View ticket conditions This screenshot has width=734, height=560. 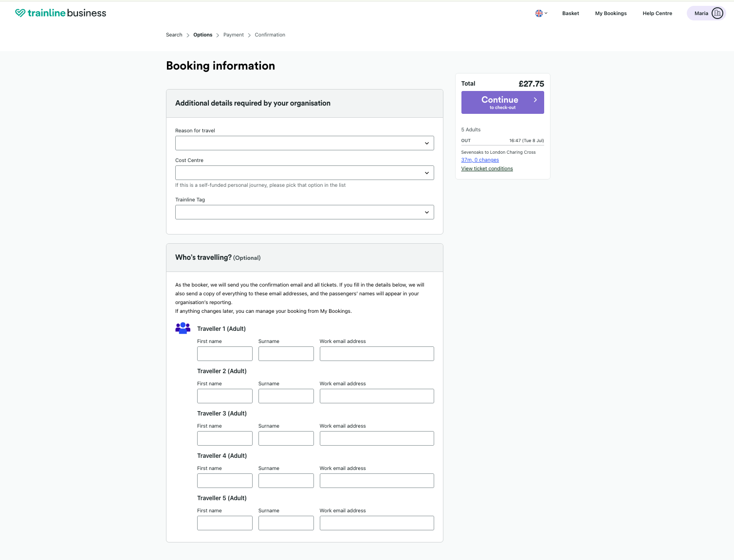click(487, 168)
